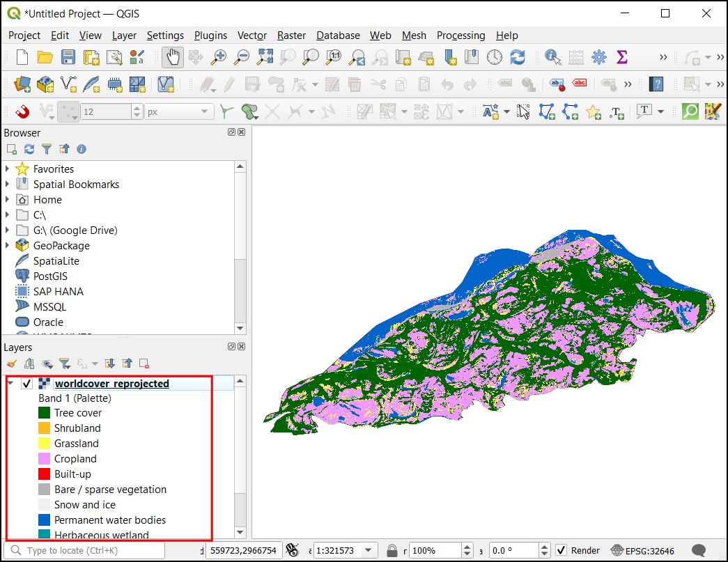Open the Raster menu
728x562 pixels.
tap(291, 36)
